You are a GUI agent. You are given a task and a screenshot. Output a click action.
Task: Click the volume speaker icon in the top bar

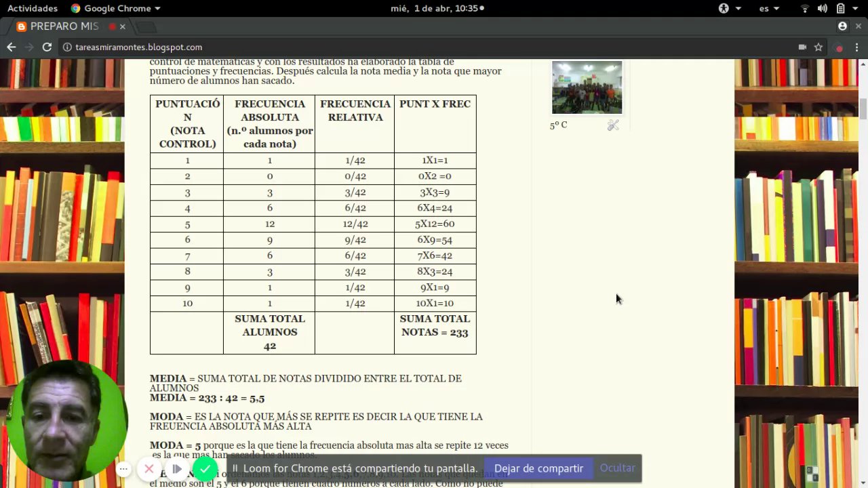click(x=823, y=8)
